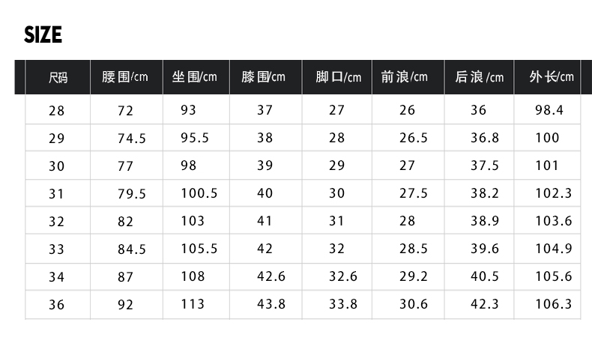Click the 100.5 hip measurement cell

point(199,193)
